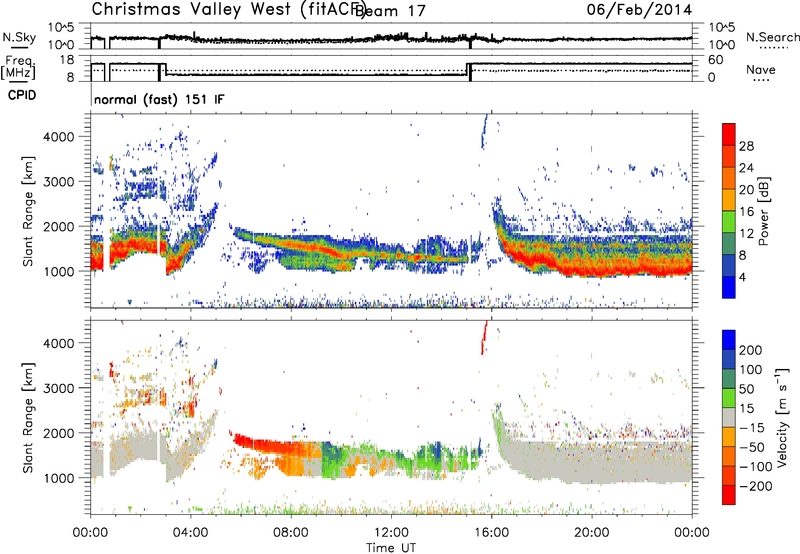Select the 'normal (fast) 151 IF' text

pos(159,99)
